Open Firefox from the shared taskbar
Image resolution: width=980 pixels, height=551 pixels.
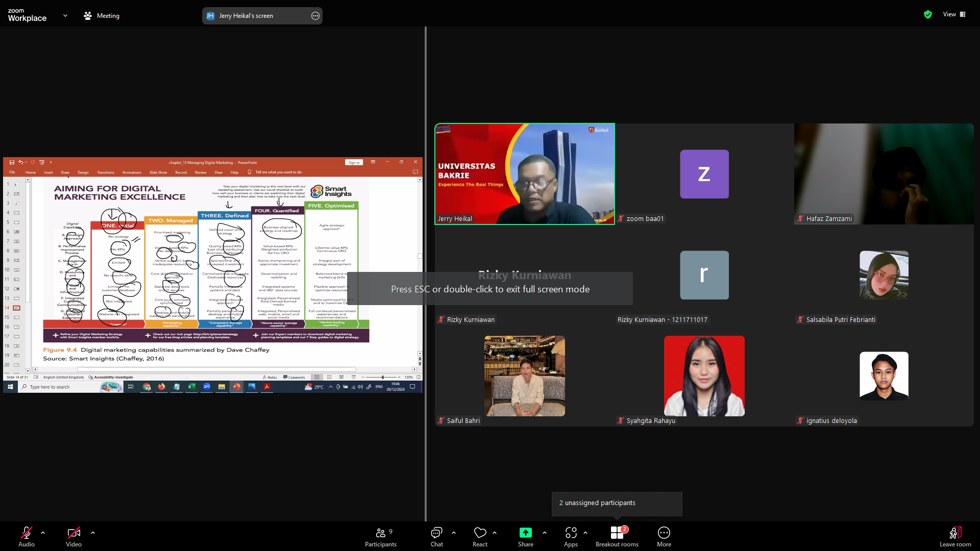[x=162, y=387]
